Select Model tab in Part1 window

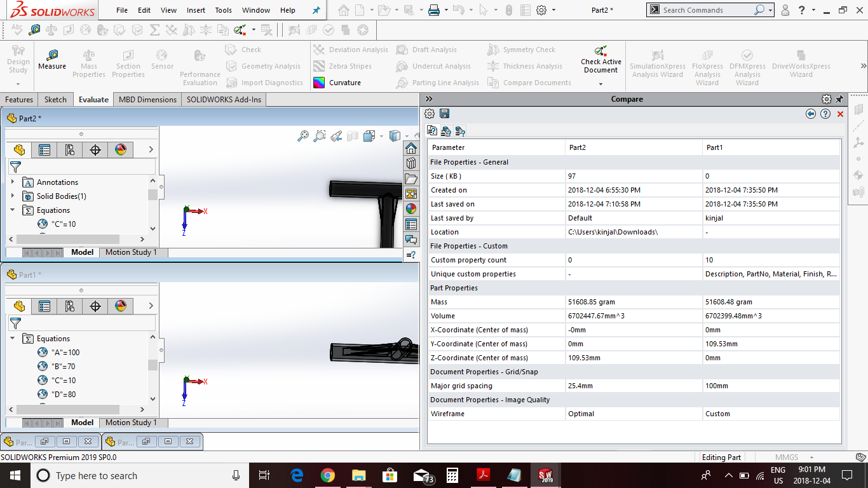[82, 423]
